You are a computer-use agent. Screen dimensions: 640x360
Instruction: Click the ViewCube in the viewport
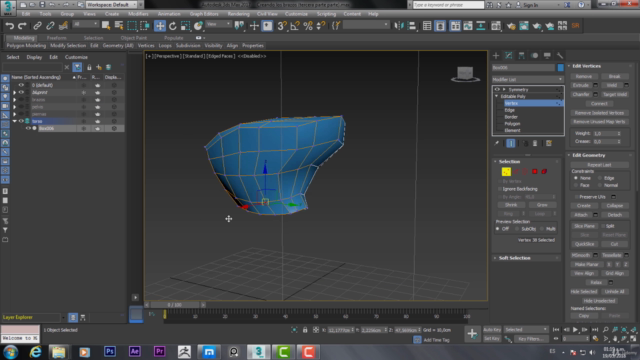pyautogui.click(x=465, y=74)
